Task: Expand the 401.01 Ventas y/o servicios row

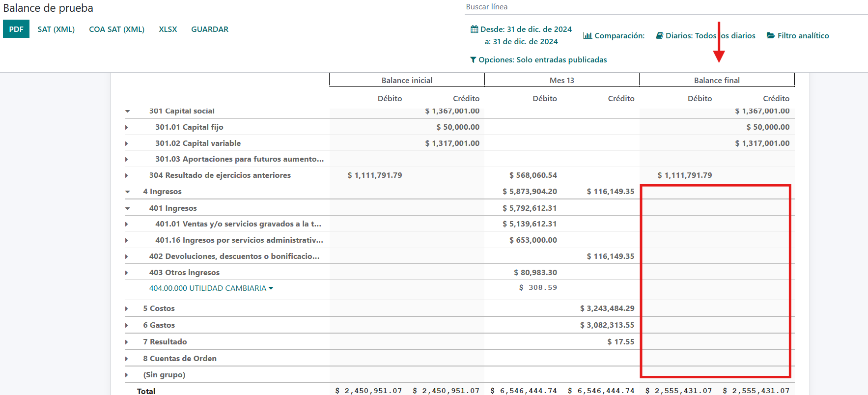Action: 127,224
